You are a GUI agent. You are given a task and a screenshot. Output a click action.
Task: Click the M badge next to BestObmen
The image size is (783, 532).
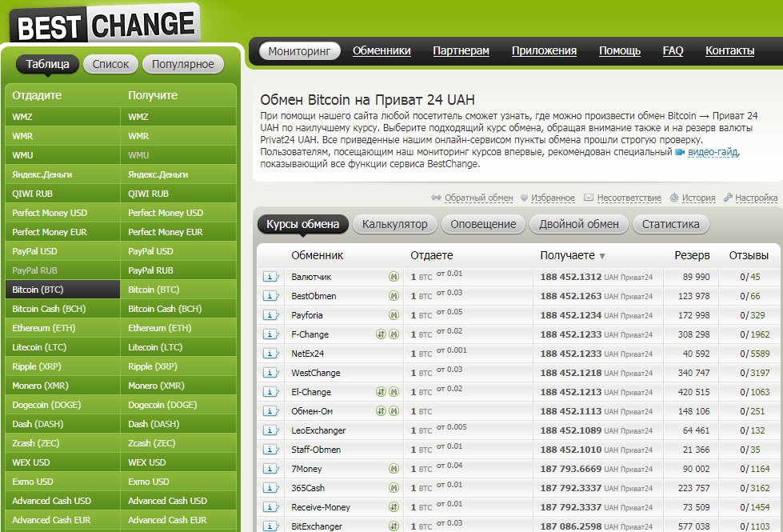coord(394,296)
